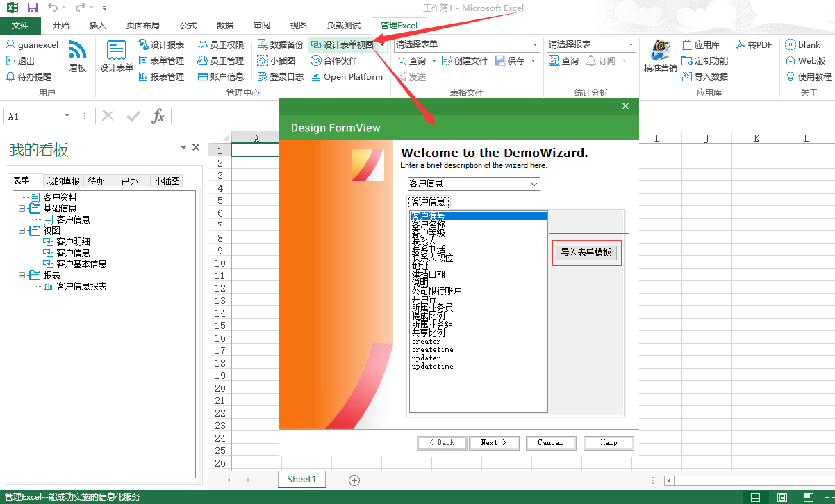Image resolution: width=835 pixels, height=504 pixels.
Task: Click 设计表单视图 in ribbon
Action: (342, 44)
